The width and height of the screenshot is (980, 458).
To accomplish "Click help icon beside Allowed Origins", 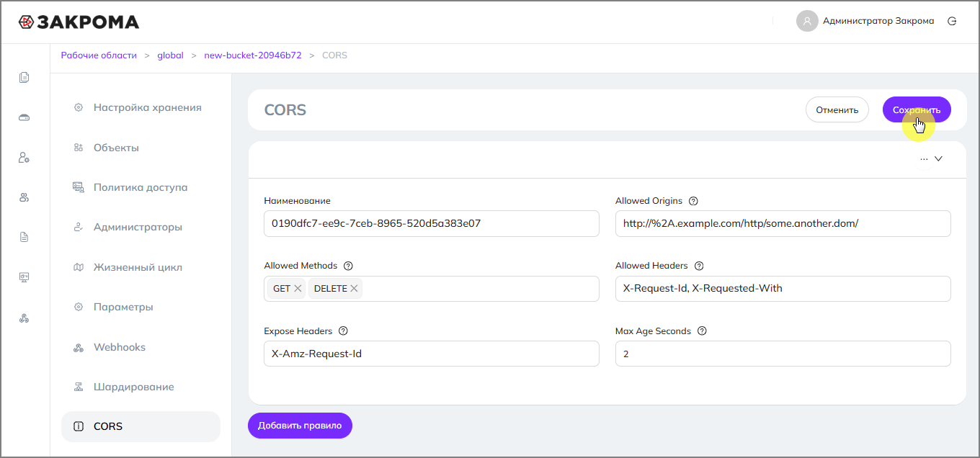I will tap(694, 201).
